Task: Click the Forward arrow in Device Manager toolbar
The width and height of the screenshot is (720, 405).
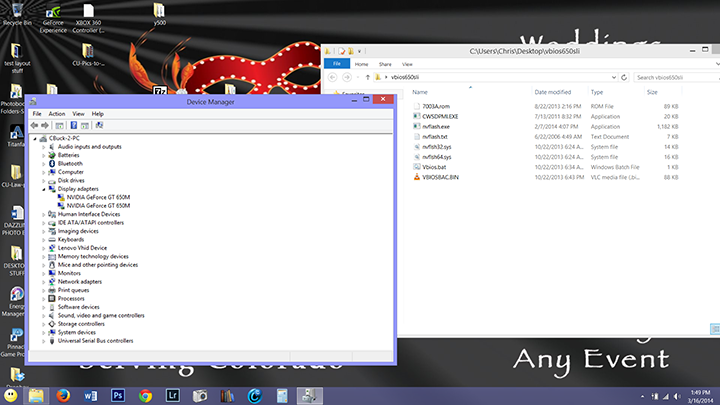Action: point(45,125)
